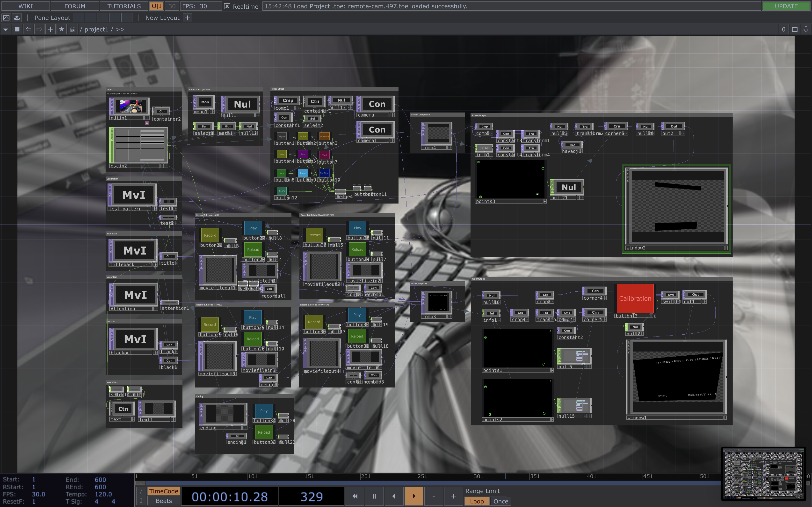Uncheck the Realtime checkbox
This screenshot has width=812, height=507.
227,6
